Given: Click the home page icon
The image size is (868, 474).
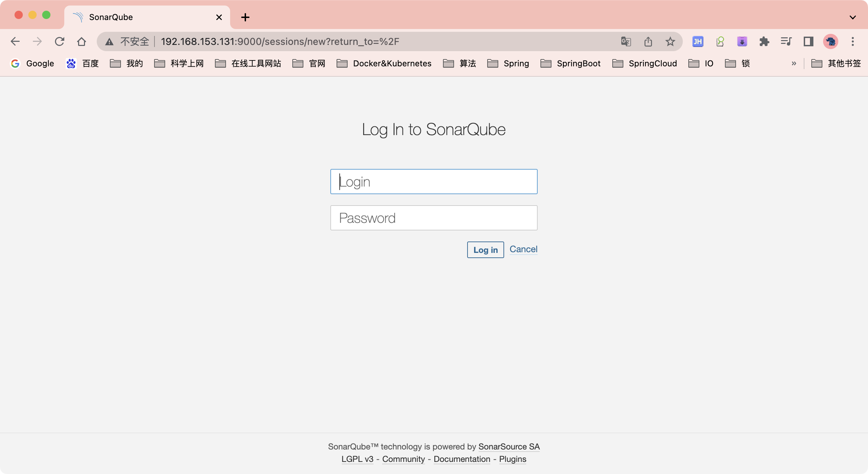Looking at the screenshot, I should [82, 42].
